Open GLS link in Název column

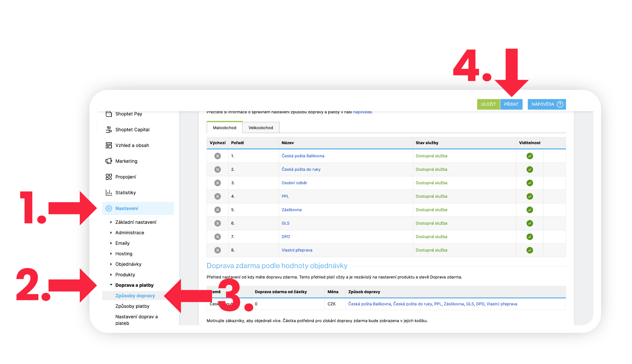(x=285, y=223)
